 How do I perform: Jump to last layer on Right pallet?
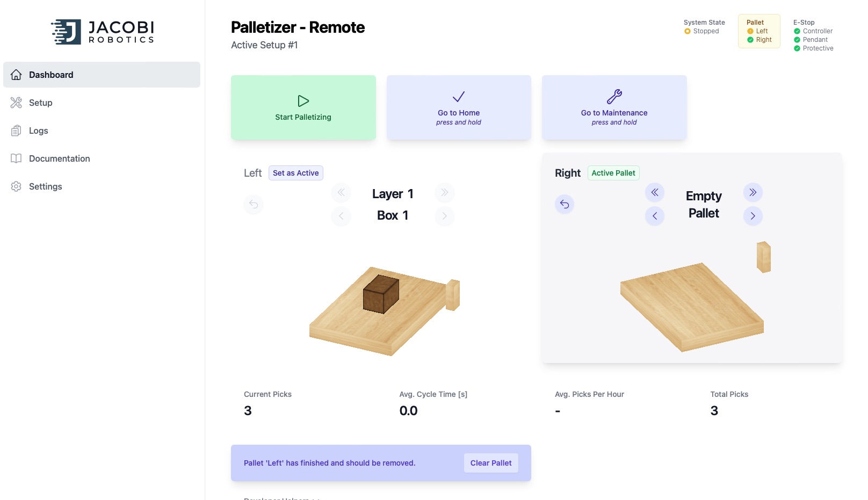[x=753, y=192]
